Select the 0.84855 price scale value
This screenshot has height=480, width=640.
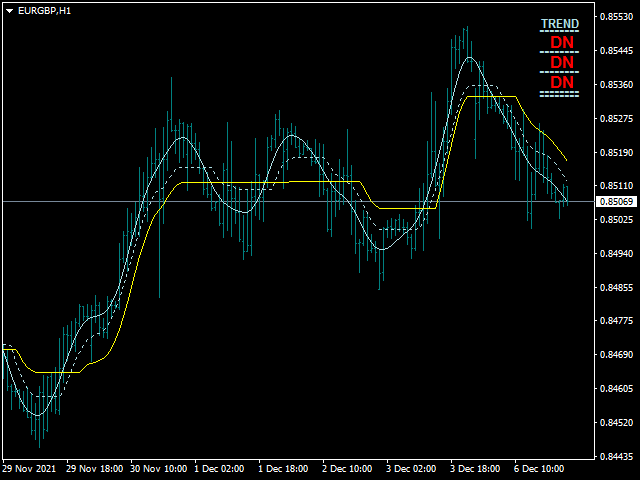[x=616, y=287]
